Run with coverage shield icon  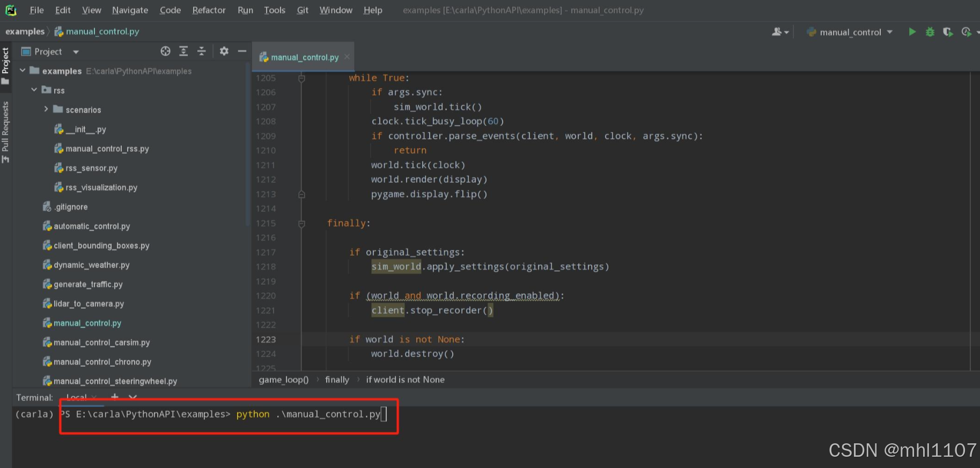click(948, 32)
